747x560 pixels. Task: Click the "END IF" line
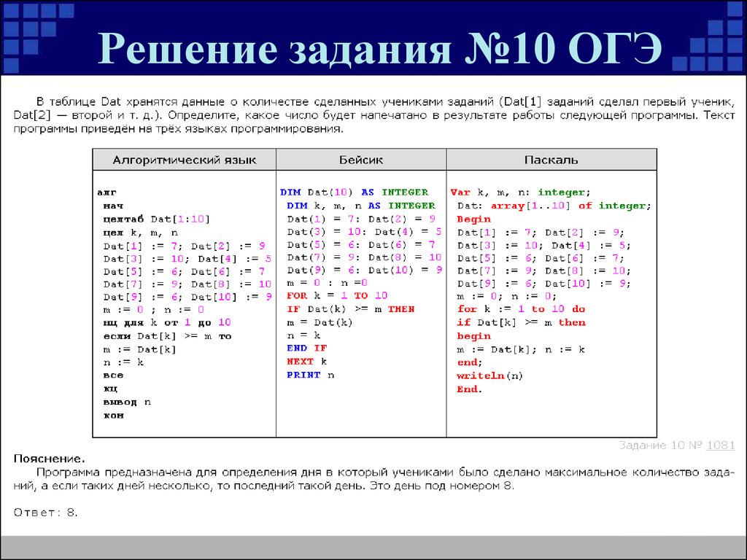pos(307,348)
